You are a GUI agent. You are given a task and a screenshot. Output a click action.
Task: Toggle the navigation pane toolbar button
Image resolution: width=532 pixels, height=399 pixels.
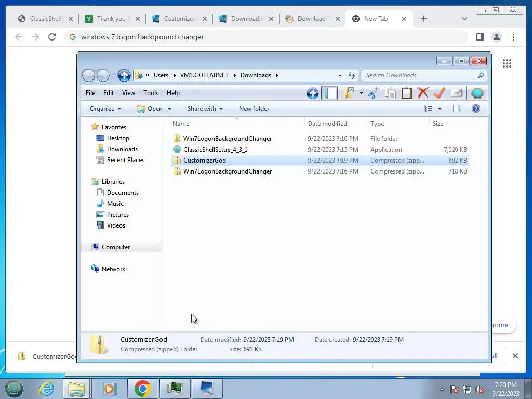pos(329,93)
